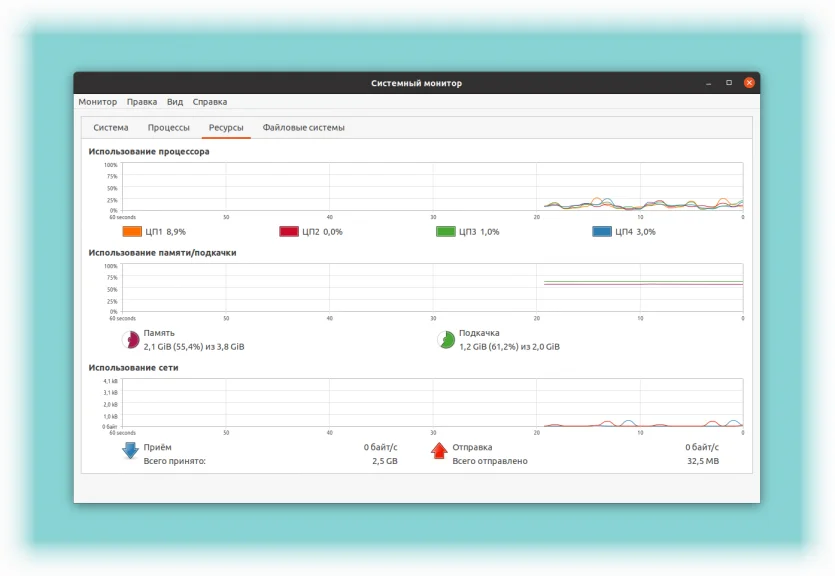Click the 2,1 GiB (55,4%) из 3,8 GiB text
This screenshot has height=576, width=835.
click(194, 347)
